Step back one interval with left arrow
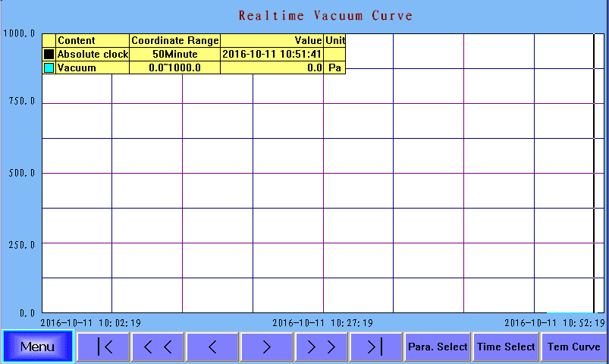This screenshot has width=609, height=364. tap(212, 347)
